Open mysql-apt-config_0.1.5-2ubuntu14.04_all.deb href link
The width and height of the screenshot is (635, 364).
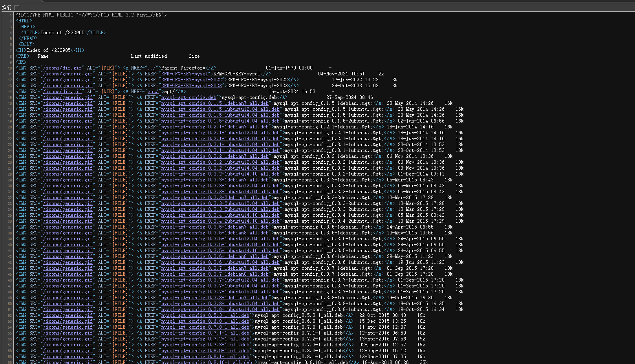point(220,121)
